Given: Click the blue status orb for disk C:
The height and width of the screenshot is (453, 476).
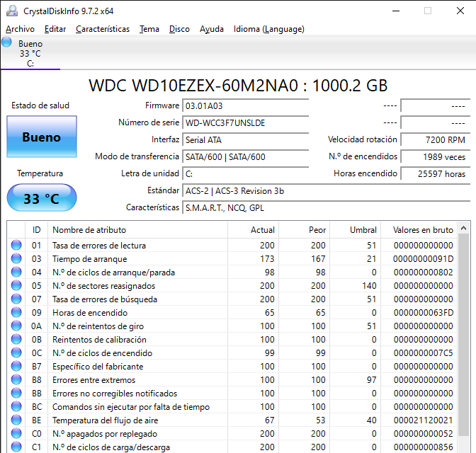Looking at the screenshot, I should 6,42.
